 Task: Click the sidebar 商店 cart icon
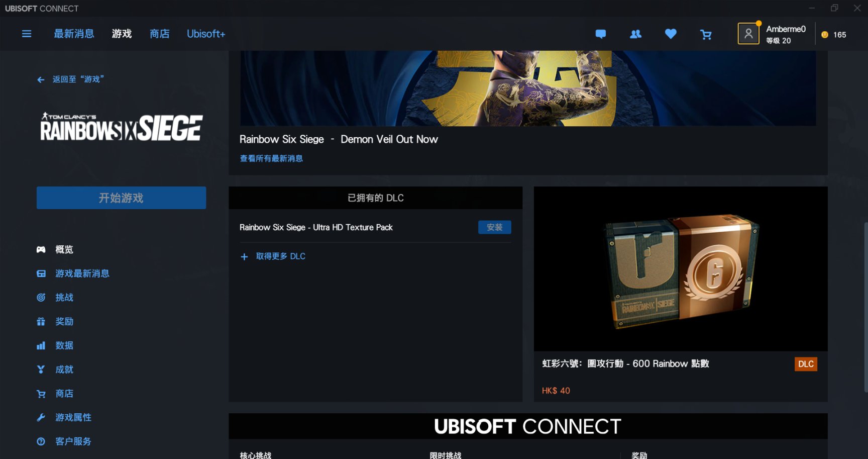pos(41,394)
